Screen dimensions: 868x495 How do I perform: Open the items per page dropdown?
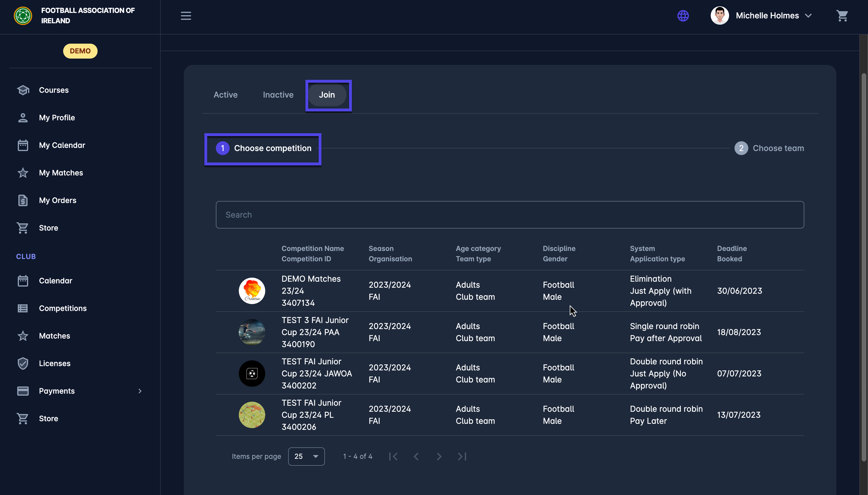[306, 456]
